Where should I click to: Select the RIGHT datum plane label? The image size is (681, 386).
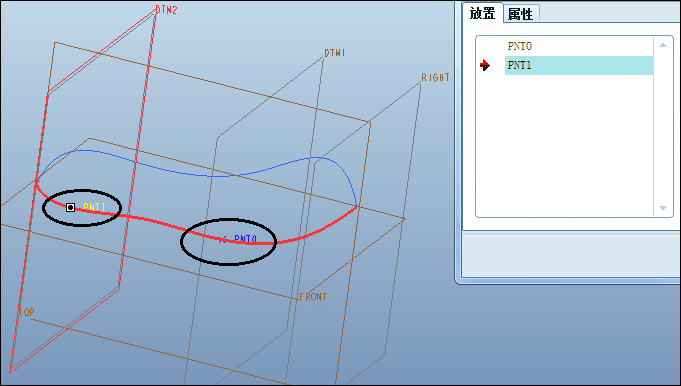tap(435, 77)
